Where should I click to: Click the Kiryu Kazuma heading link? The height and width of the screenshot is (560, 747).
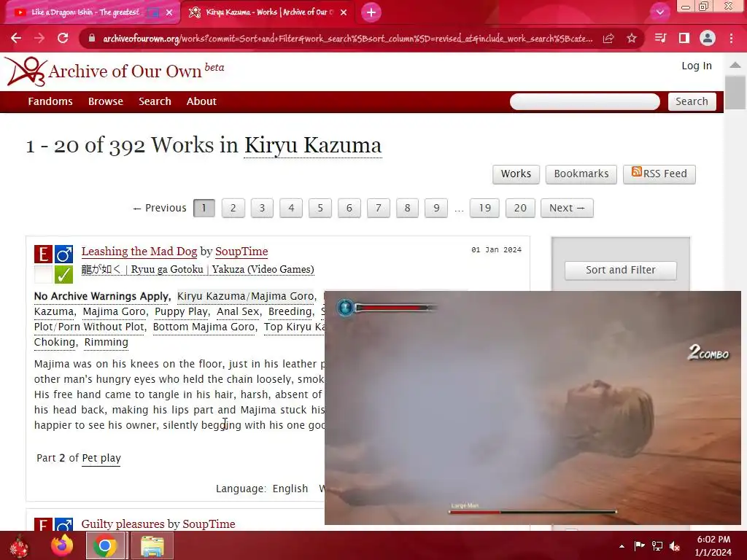313,145
